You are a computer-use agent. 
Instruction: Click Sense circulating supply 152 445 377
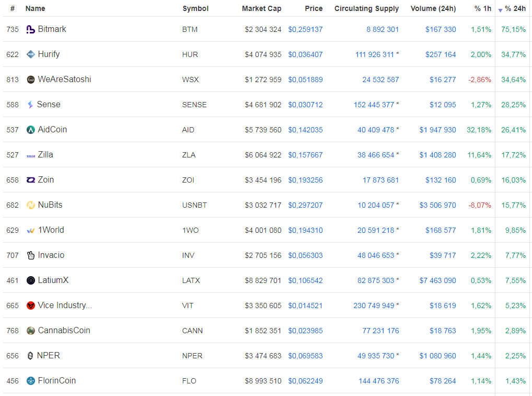tap(374, 105)
